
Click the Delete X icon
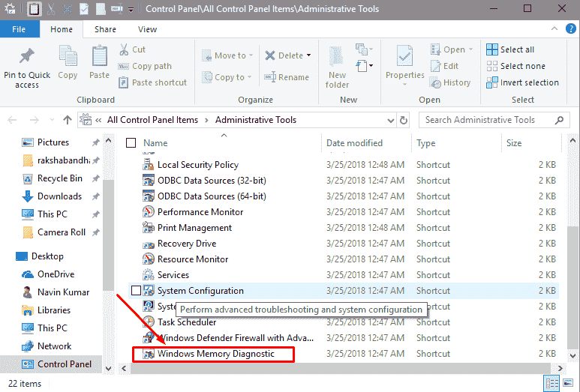270,55
